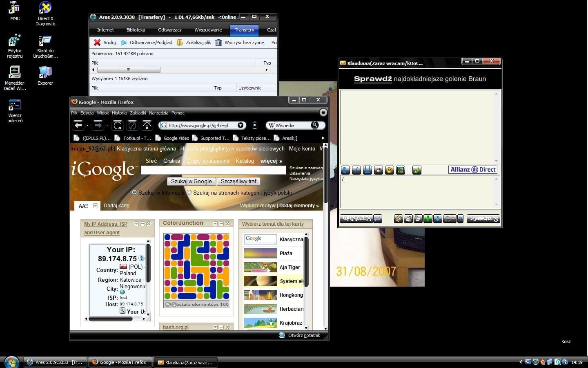The image size is (588, 368).
Task: Click the Windows Start orb
Action: (x=11, y=362)
